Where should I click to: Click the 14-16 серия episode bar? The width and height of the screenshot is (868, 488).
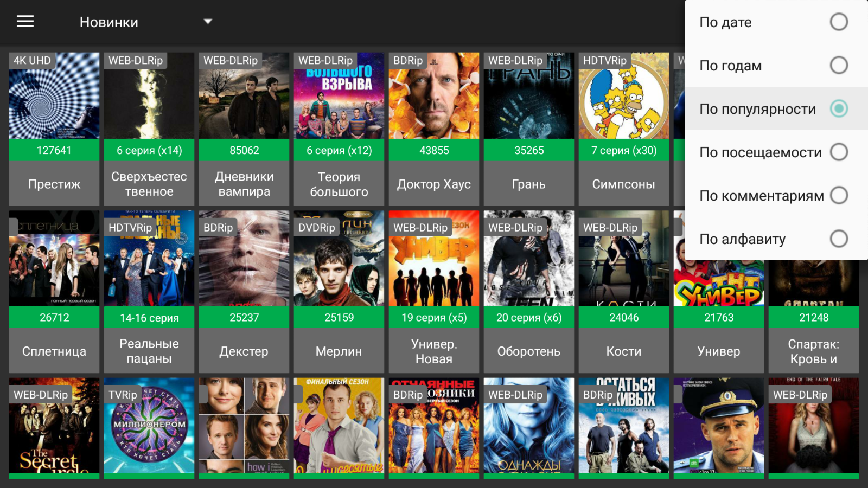(149, 317)
